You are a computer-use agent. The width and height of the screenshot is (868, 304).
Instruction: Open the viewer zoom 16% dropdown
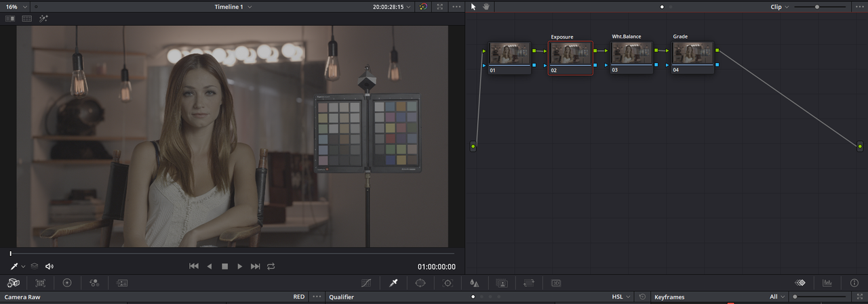(16, 7)
